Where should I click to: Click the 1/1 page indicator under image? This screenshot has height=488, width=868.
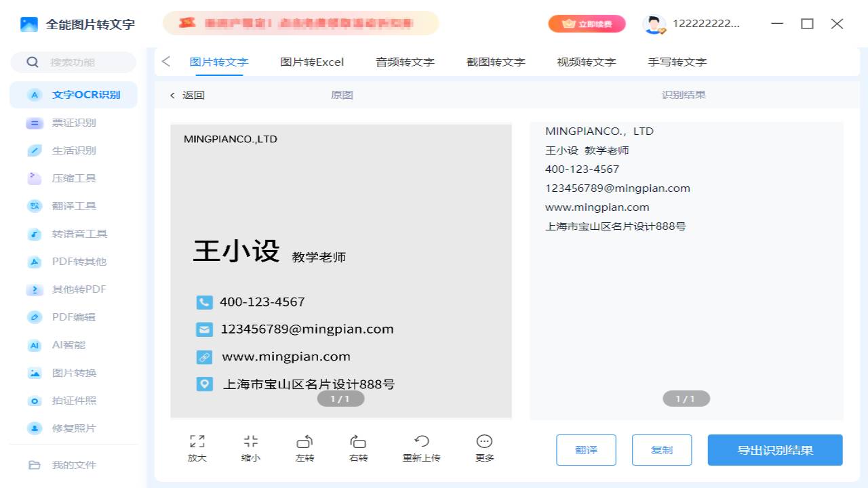click(x=340, y=399)
